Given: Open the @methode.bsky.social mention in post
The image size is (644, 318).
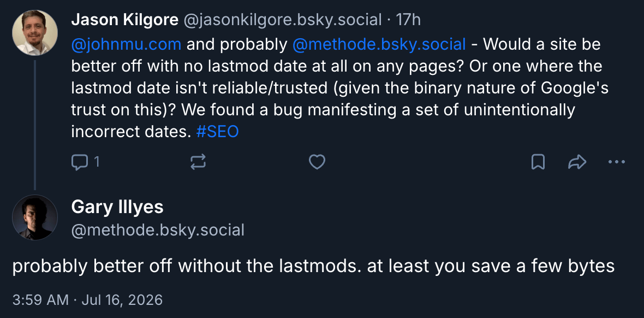Looking at the screenshot, I should 379,44.
